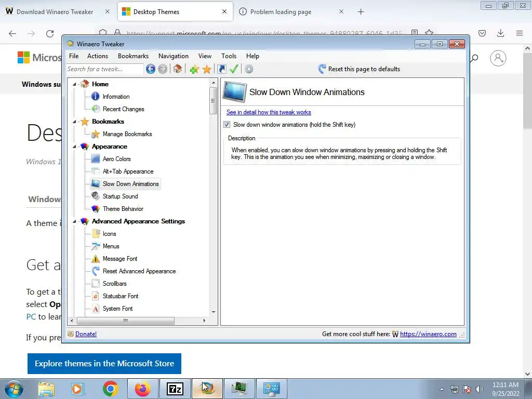532x399 pixels.
Task: Reload the Firefox page
Action: click(x=50, y=33)
